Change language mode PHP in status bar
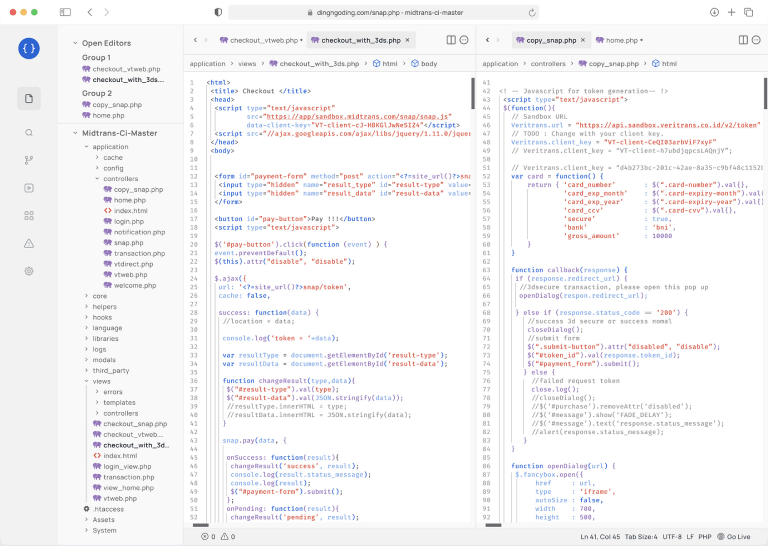The height and width of the screenshot is (546, 768). coord(705,537)
